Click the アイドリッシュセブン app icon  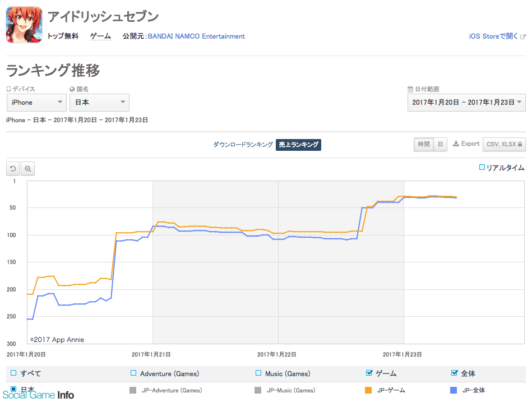pos(24,25)
